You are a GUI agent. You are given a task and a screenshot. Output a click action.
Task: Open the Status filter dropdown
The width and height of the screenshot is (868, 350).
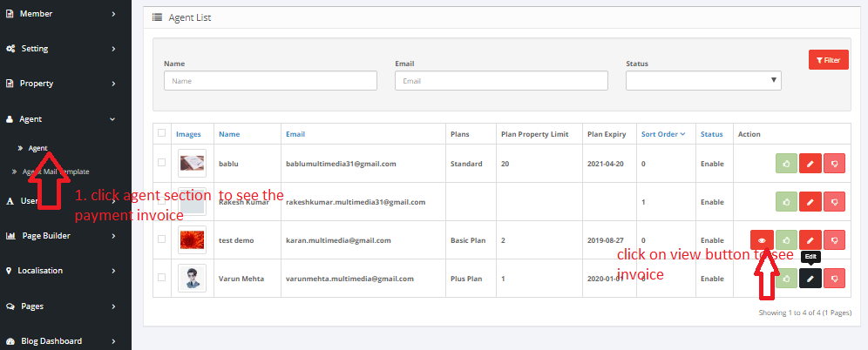click(x=703, y=80)
